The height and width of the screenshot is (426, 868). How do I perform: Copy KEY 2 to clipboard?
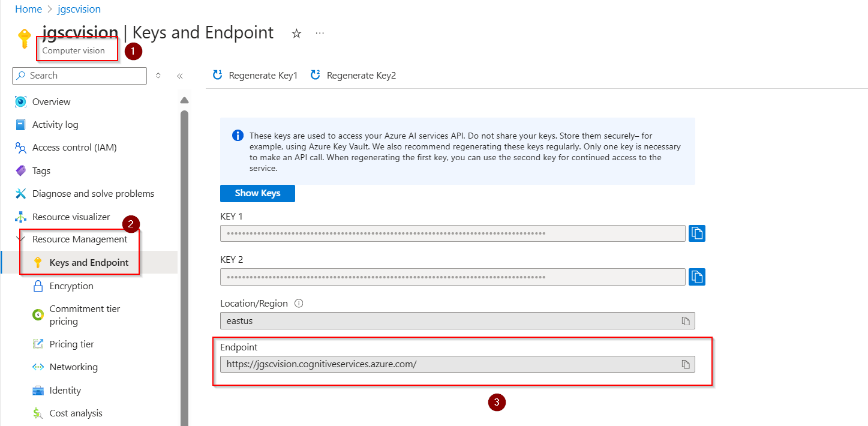click(x=696, y=277)
